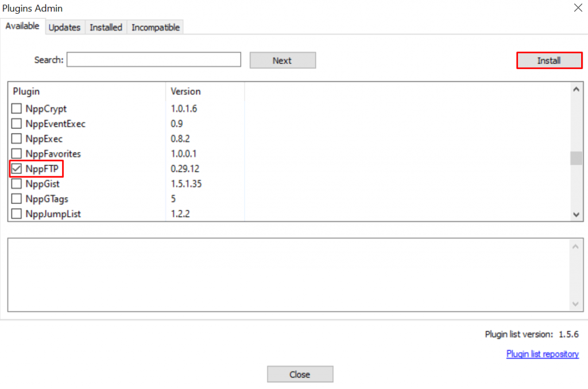
Task: Open the Incompatible tab
Action: [x=155, y=28]
